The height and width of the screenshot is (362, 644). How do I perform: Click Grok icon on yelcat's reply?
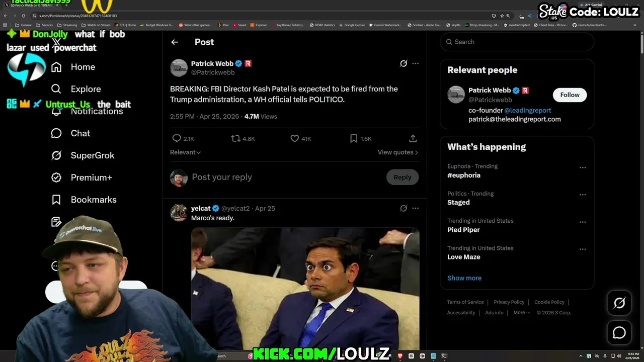pyautogui.click(x=404, y=208)
